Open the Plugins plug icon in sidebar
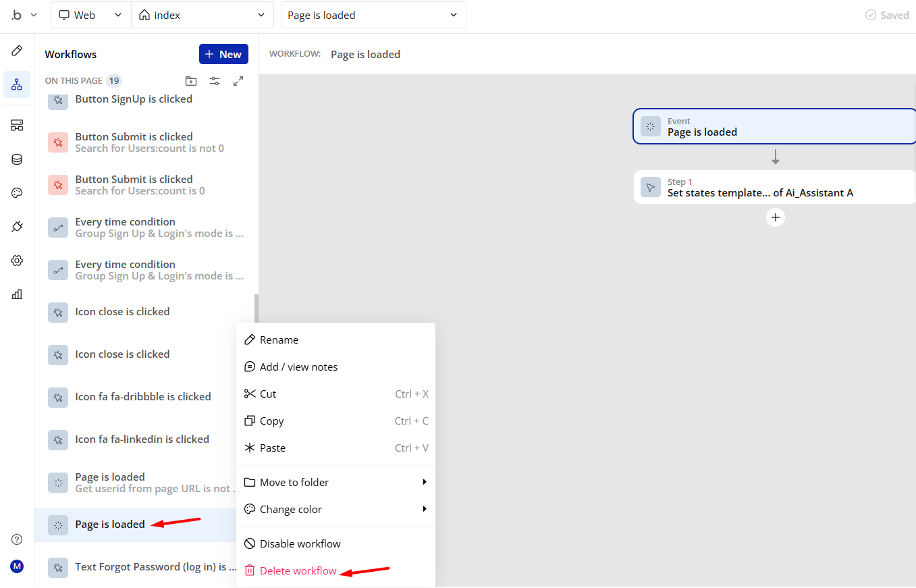 click(17, 227)
